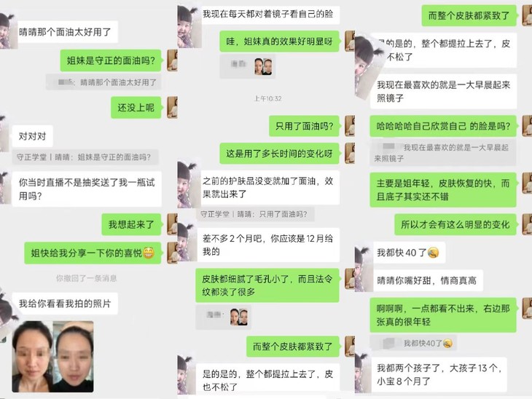The image size is (532, 399).
Task: Tap the child avatar beside 之前的护肤品没变
Action: [x=188, y=185]
